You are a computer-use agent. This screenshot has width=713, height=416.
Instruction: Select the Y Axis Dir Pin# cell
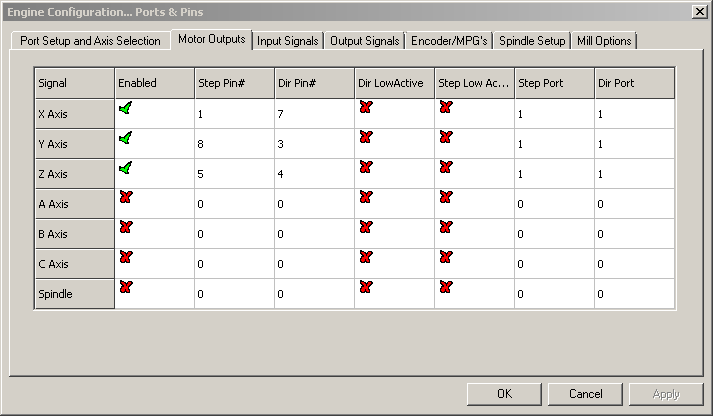[314, 144]
